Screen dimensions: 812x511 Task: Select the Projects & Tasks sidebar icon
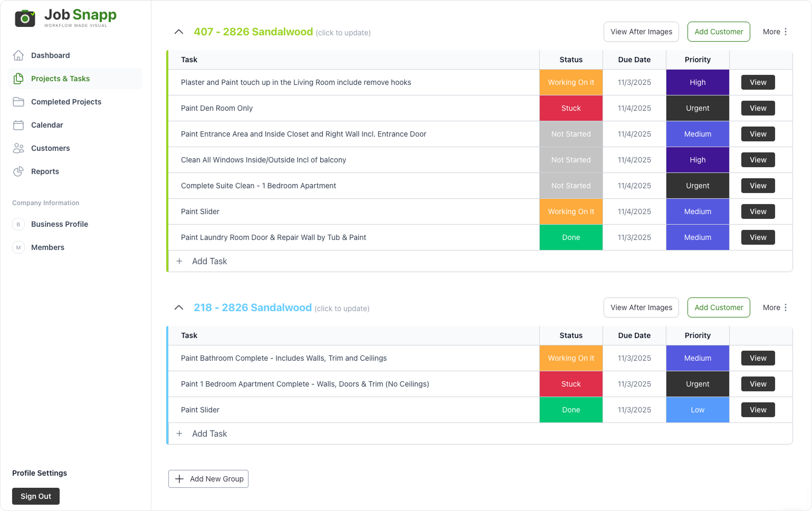18,78
